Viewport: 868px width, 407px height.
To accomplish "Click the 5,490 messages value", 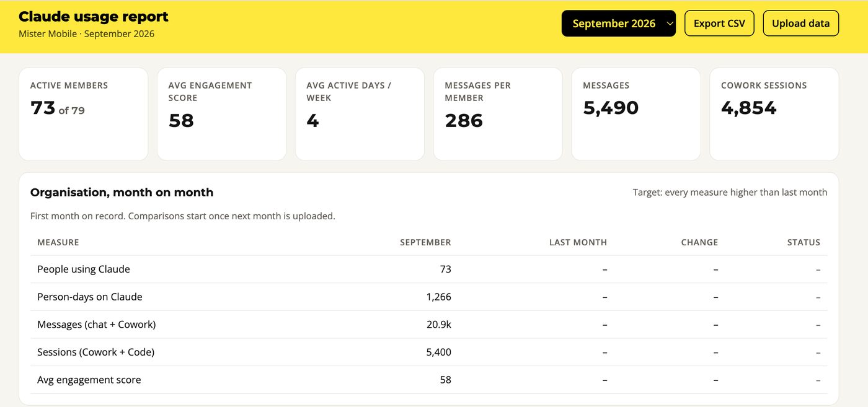I will coord(611,108).
